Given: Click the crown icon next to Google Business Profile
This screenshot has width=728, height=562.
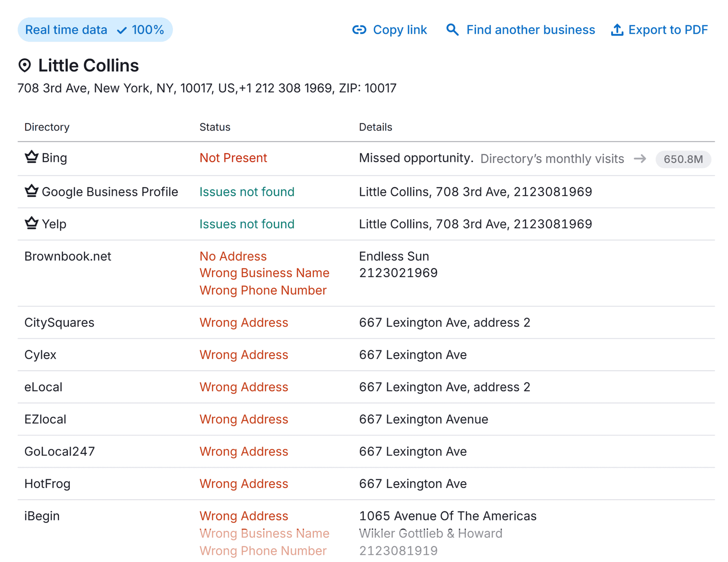Looking at the screenshot, I should point(31,191).
